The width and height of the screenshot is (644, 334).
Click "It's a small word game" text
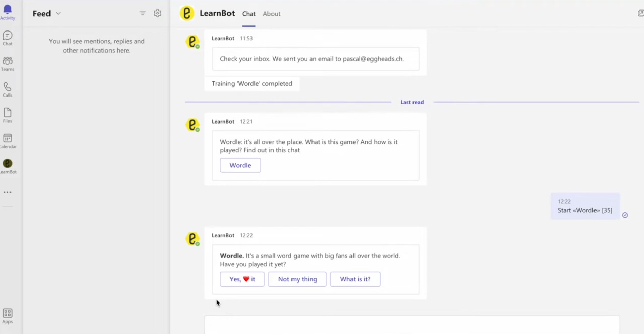(x=310, y=260)
